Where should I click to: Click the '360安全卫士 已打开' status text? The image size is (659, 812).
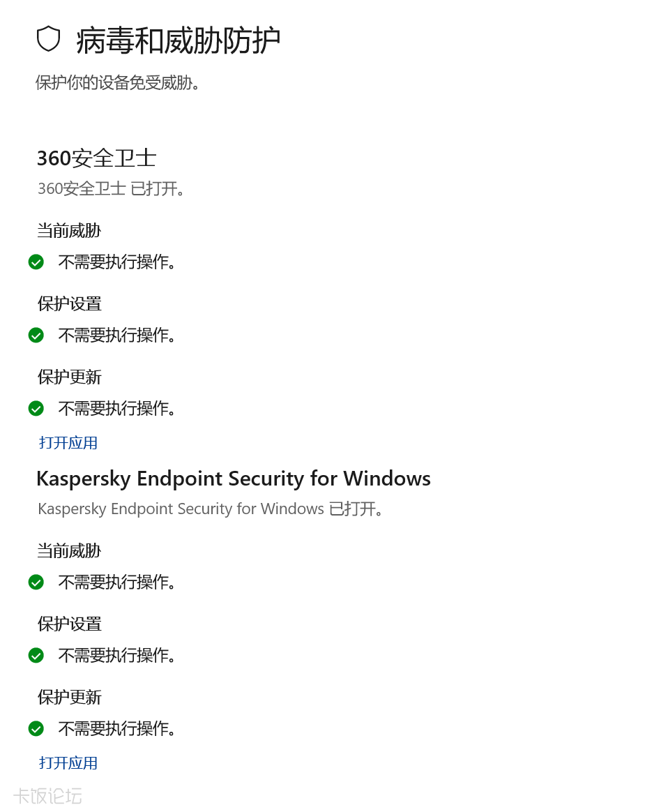[x=112, y=188]
